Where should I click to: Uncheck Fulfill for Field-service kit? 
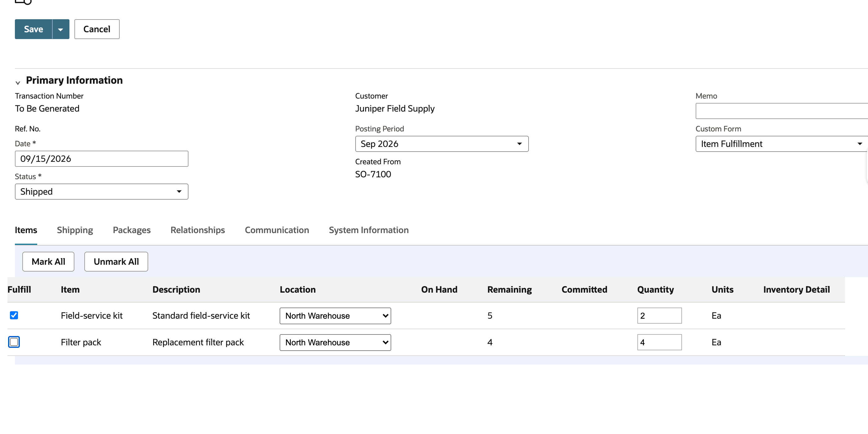(x=14, y=315)
